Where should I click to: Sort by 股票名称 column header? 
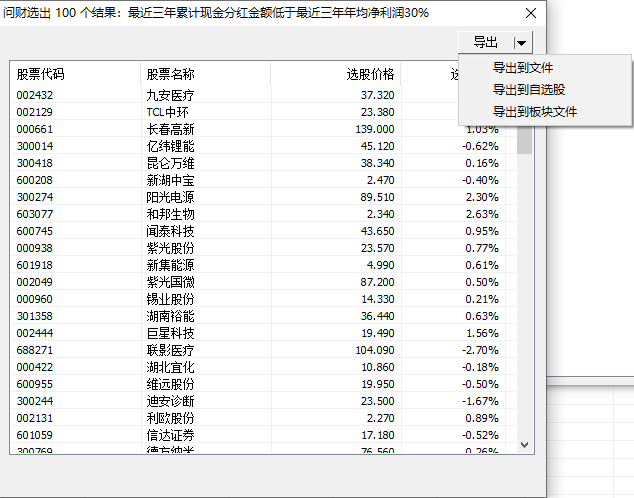[170, 75]
